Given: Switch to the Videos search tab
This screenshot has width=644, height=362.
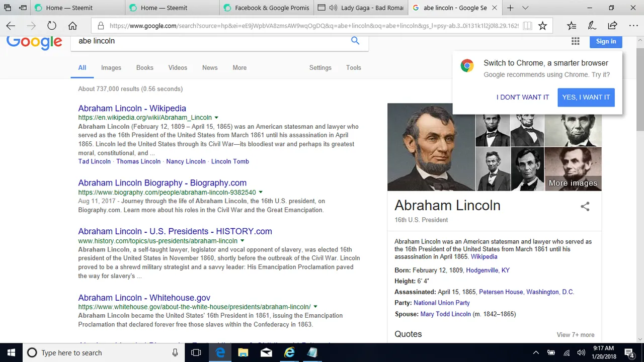Looking at the screenshot, I should (x=178, y=68).
